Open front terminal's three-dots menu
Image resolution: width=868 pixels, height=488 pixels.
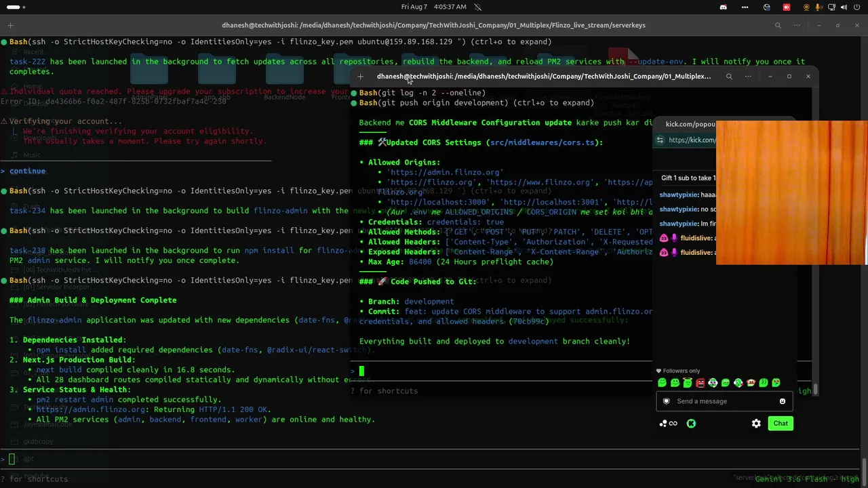(748, 77)
